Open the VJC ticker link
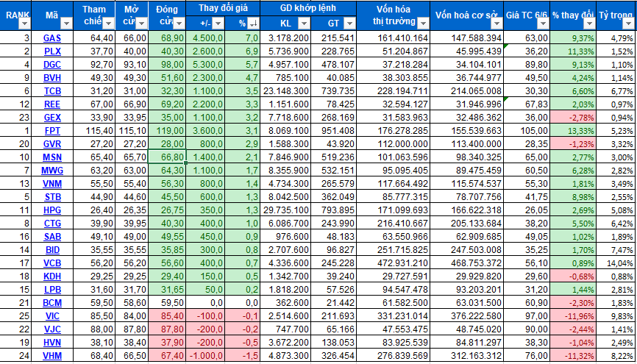 tap(52, 328)
